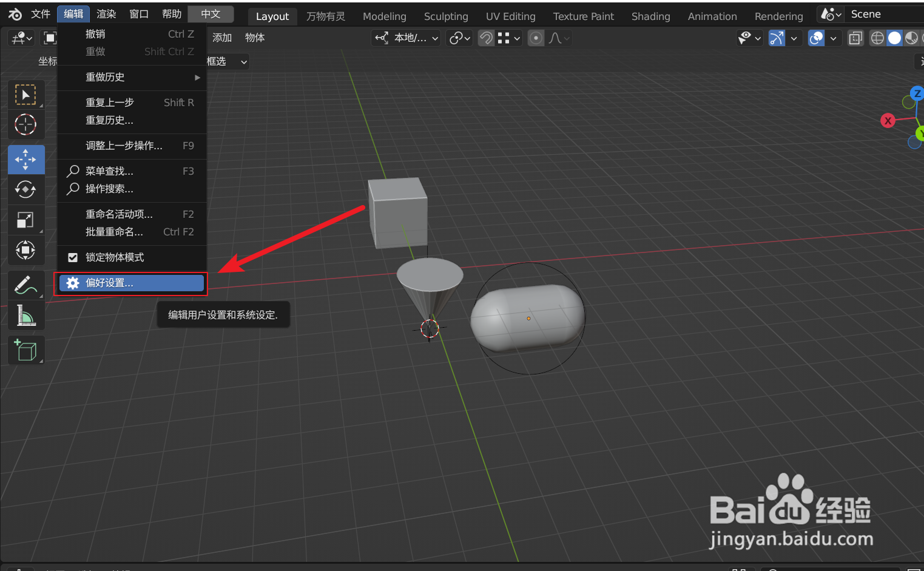Expand the gizmo options arrow
This screenshot has width=924, height=571.
794,38
